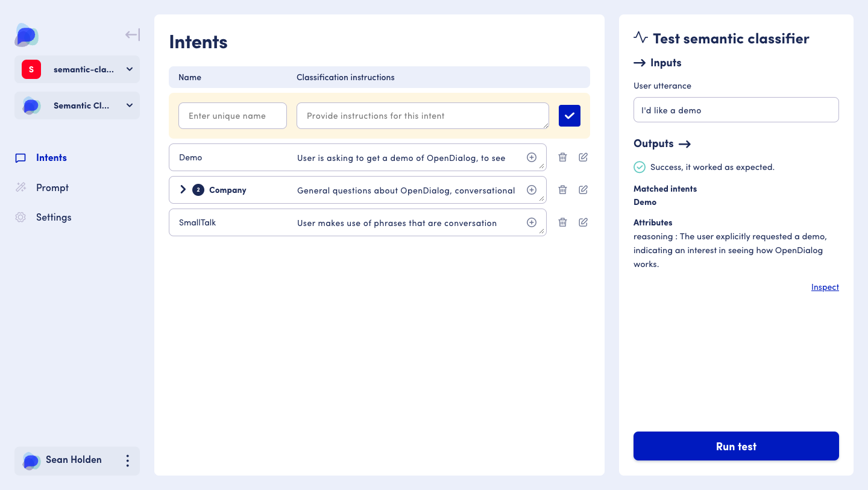Delete the SmallTalk intent with the trash icon
The image size is (868, 490).
click(562, 222)
